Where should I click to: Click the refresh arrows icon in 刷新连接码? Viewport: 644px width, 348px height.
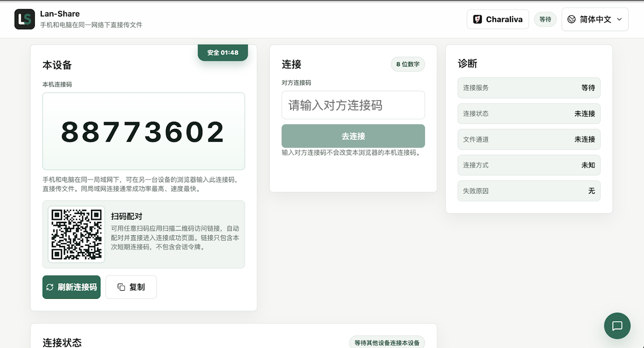point(50,287)
